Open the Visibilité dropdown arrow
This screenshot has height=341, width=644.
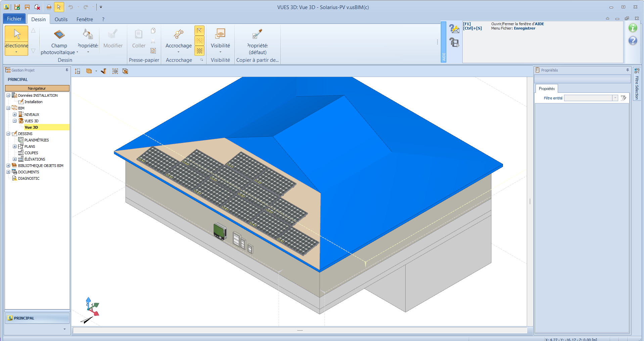[220, 52]
